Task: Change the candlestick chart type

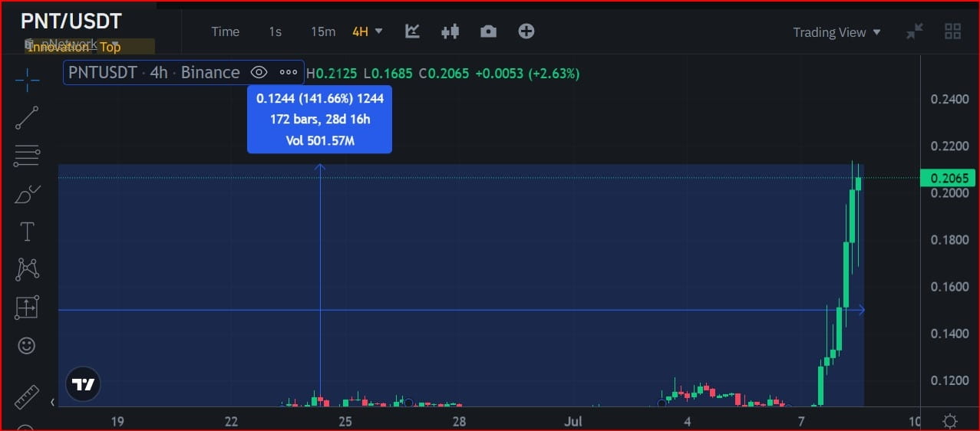Action: tap(450, 31)
